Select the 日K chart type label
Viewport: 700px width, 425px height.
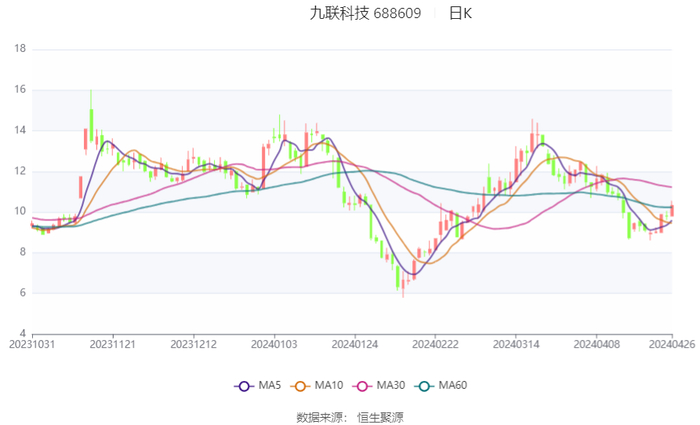460,13
